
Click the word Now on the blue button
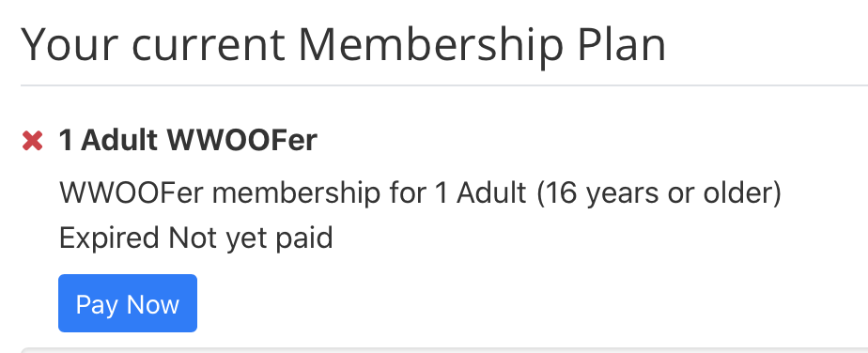[x=153, y=304]
